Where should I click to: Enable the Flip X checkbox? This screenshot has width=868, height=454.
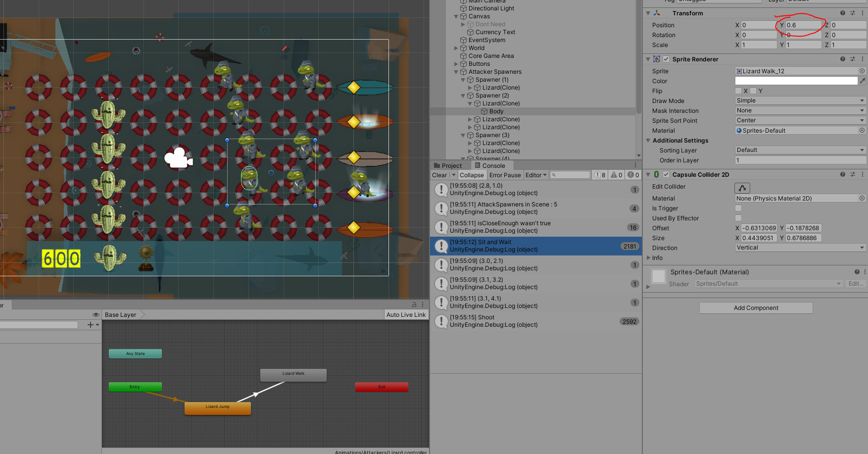click(x=738, y=91)
